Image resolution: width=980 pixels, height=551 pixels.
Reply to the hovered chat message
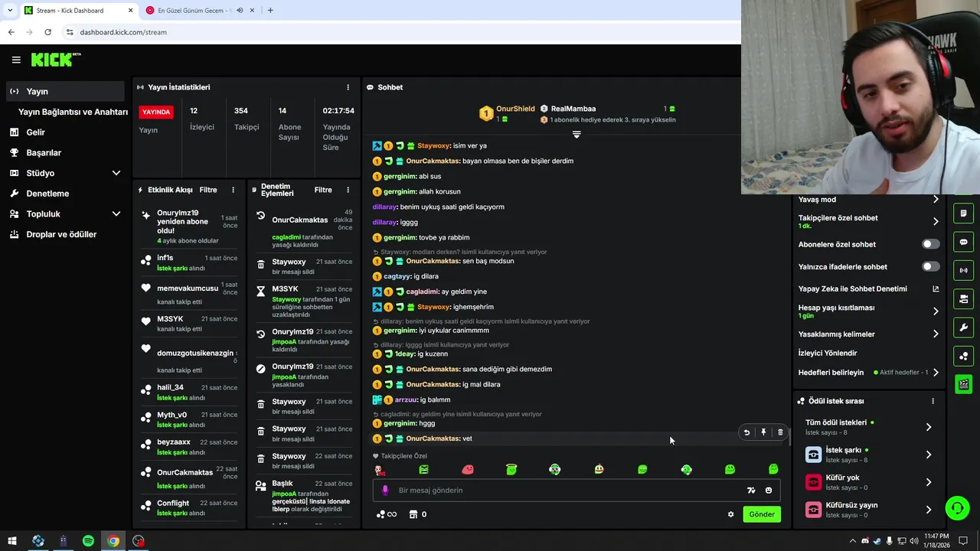click(x=746, y=432)
